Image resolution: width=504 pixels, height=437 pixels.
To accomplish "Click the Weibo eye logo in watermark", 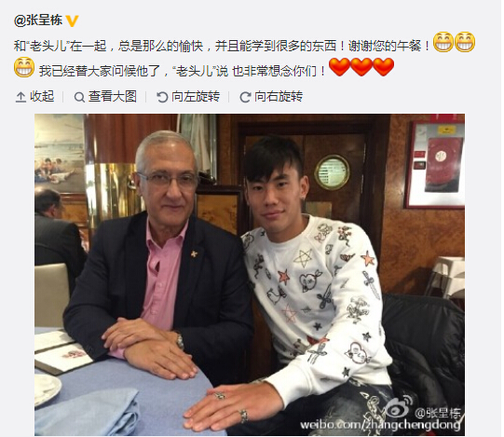I will tap(399, 407).
